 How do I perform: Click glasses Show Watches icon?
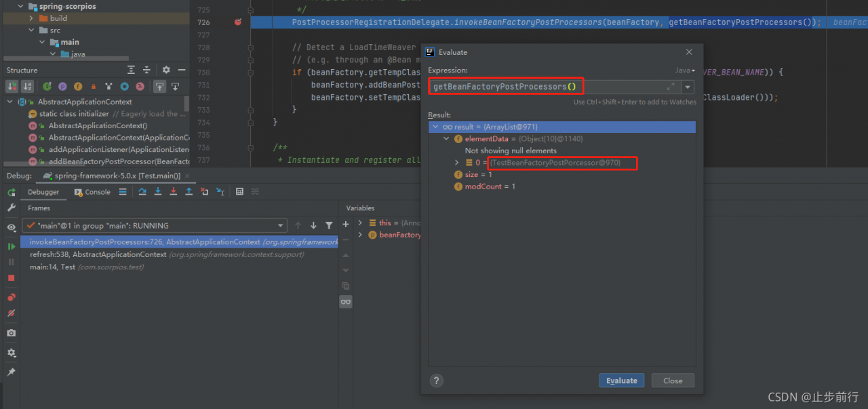pyautogui.click(x=346, y=302)
